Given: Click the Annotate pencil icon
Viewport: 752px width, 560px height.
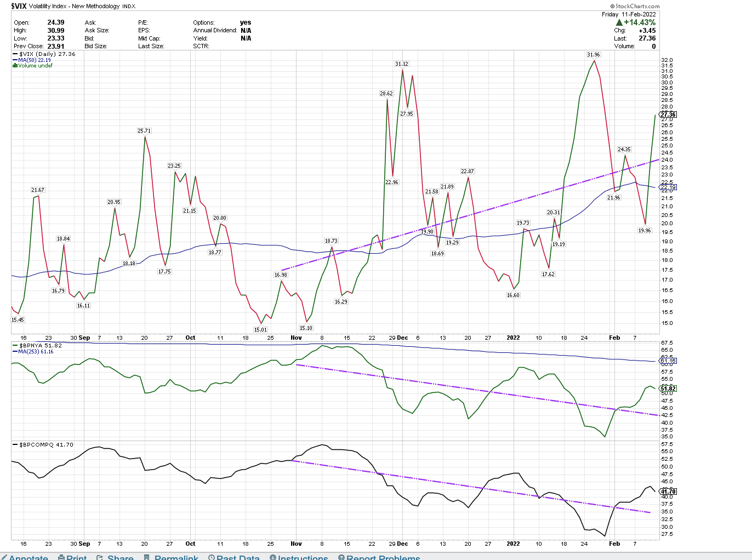Looking at the screenshot, I should coord(4,557).
